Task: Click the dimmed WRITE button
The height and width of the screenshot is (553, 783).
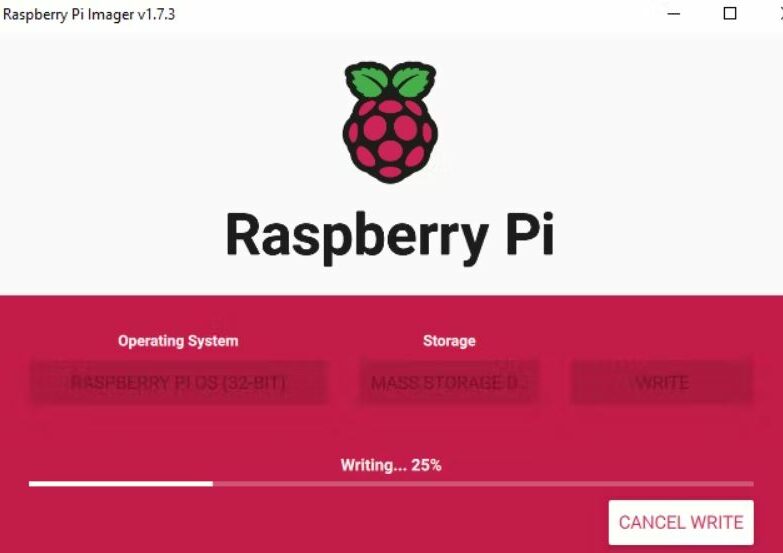Action: pyautogui.click(x=662, y=383)
